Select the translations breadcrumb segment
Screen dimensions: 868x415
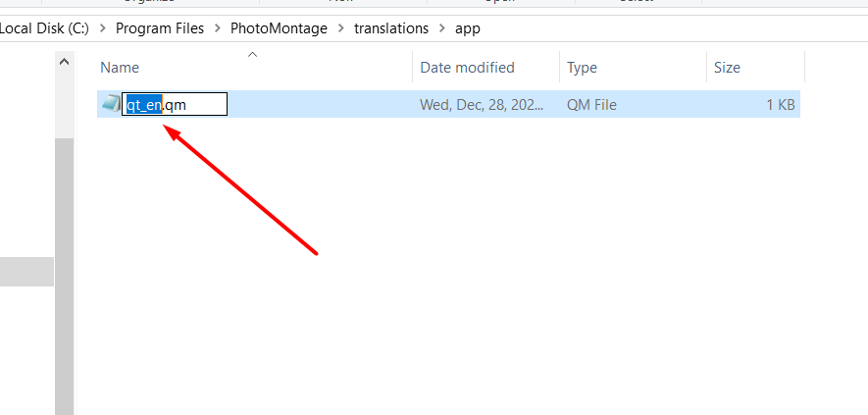pyautogui.click(x=390, y=28)
